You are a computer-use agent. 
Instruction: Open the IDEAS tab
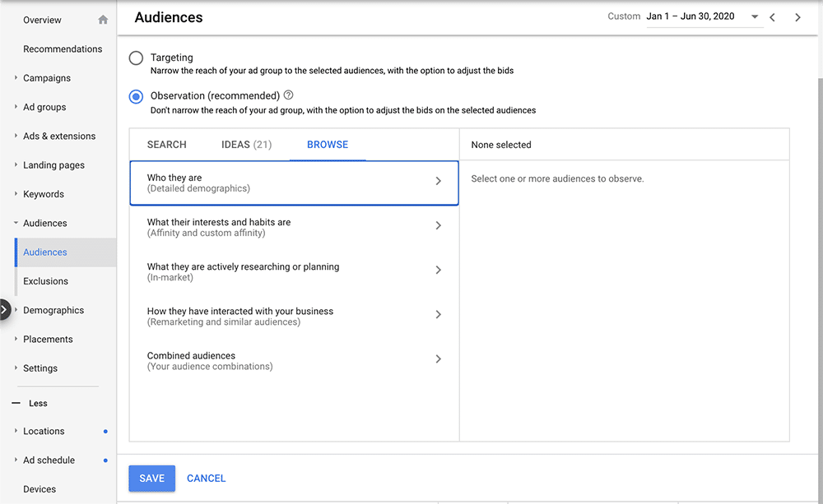point(246,144)
